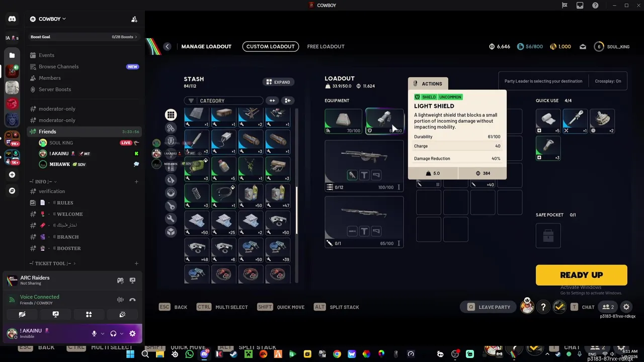Share your screen in Discord voice panel
Image resolution: width=644 pixels, height=362 pixels.
tap(55, 315)
